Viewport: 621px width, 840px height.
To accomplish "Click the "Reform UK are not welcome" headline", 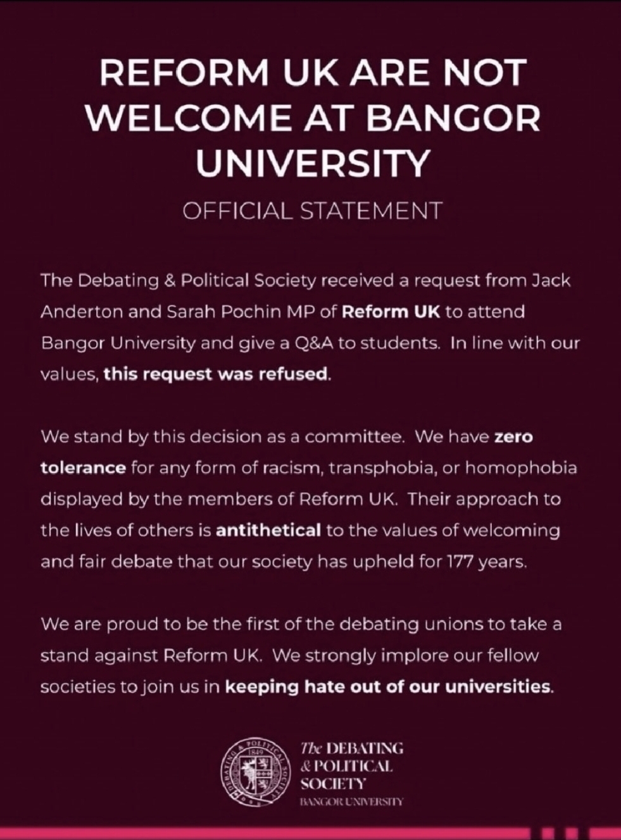I will click(312, 119).
